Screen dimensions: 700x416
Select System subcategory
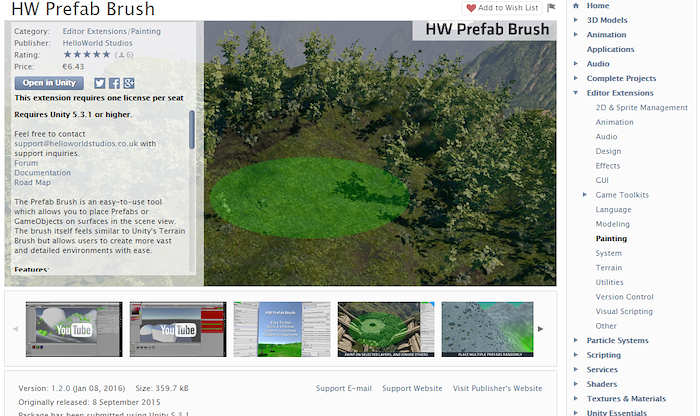coord(608,253)
